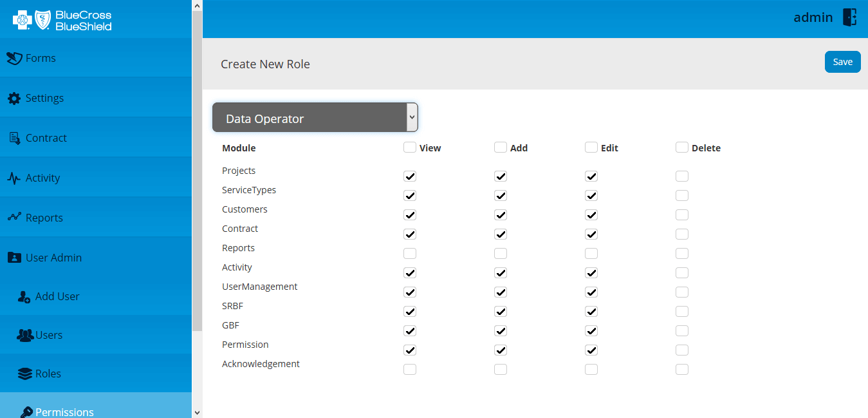
Task: Uncheck View permission for Projects
Action: click(410, 176)
